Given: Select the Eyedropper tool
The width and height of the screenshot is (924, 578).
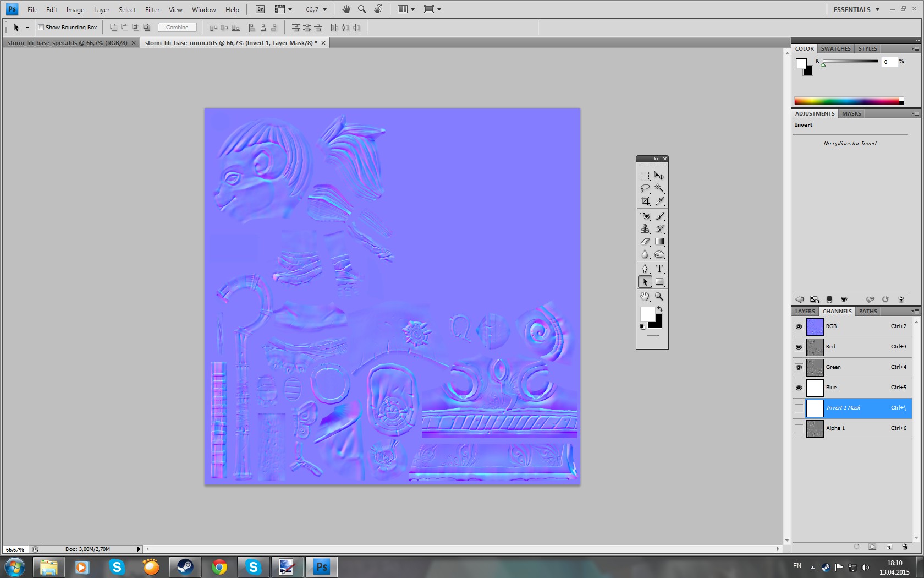Looking at the screenshot, I should coord(659,201).
